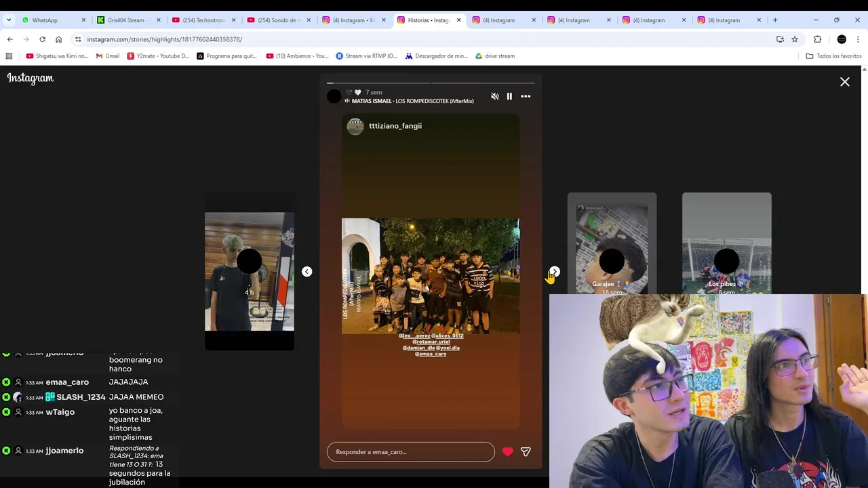Go back in browser history
This screenshot has height=488, width=868.
coord(9,39)
